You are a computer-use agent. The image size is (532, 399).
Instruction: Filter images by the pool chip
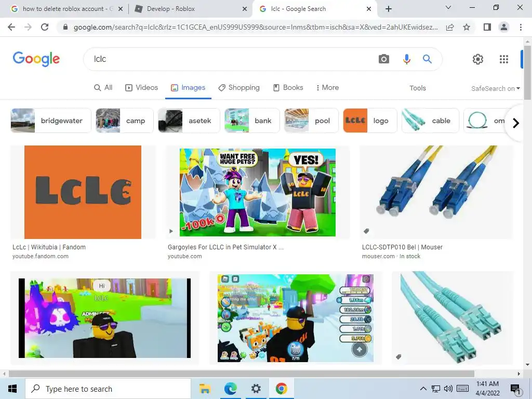(x=311, y=121)
